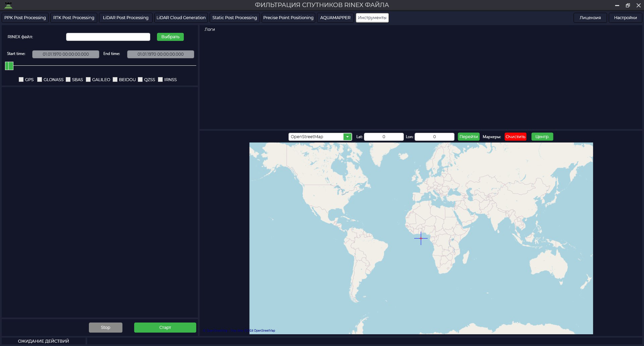The image size is (644, 346).
Task: Click the Центр. button
Action: click(542, 137)
